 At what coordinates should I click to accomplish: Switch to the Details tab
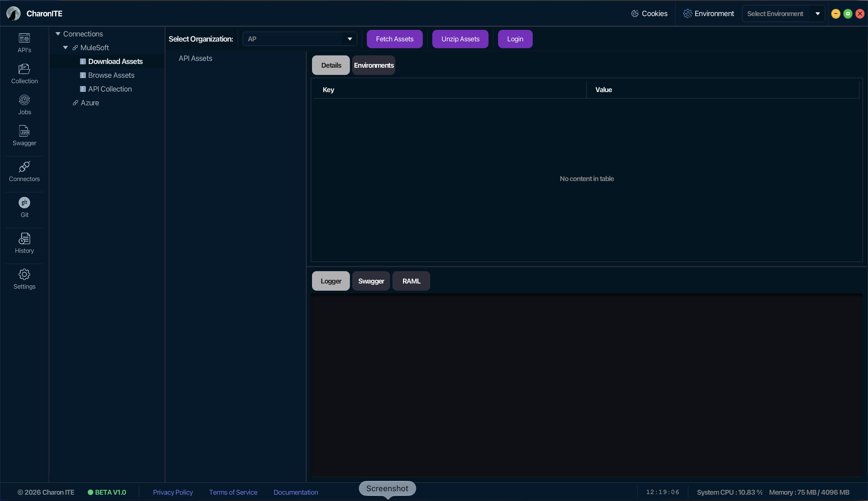[331, 65]
